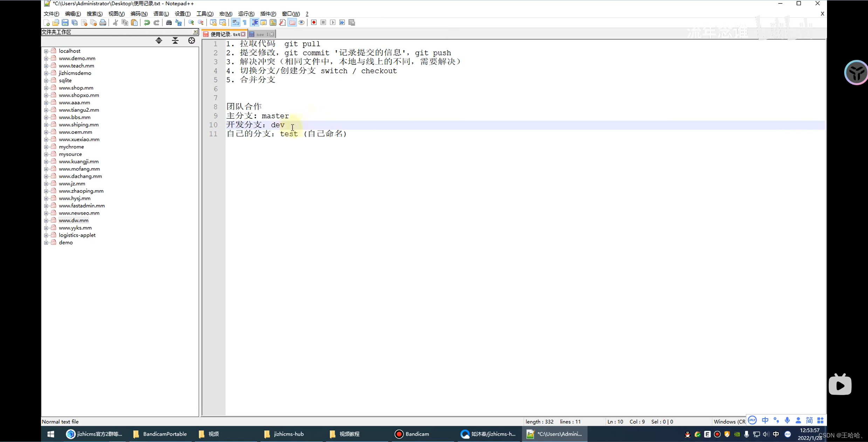Click the user-defined language icon
Viewport: 868px width, 442px height.
pyautogui.click(x=264, y=22)
